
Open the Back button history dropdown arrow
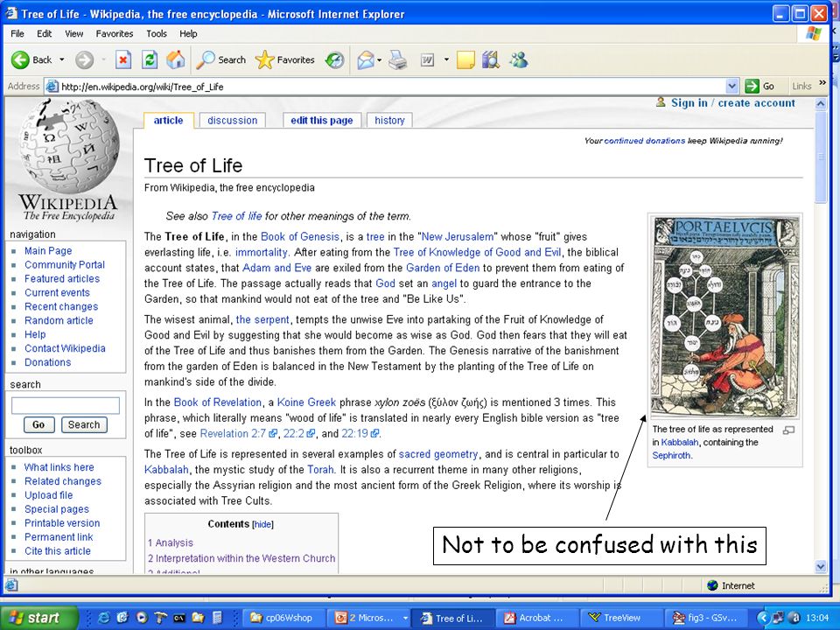point(61,60)
